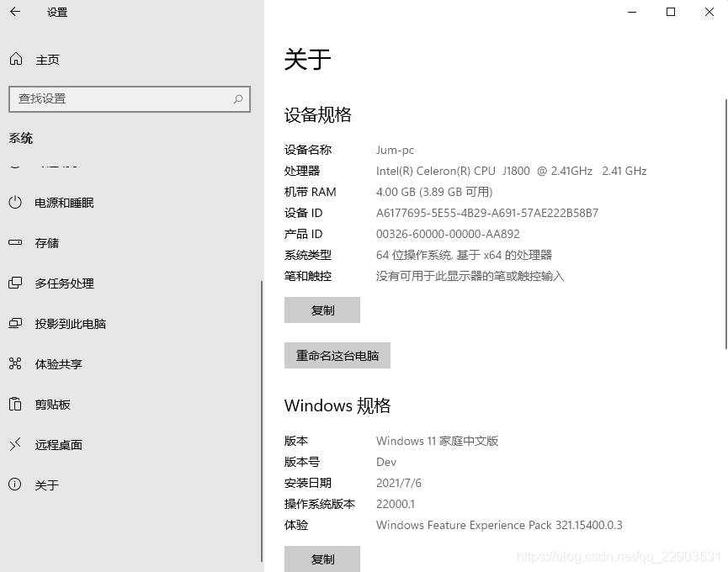Click the projection icon for 投影到此电脑
The height and width of the screenshot is (572, 728).
[x=15, y=323]
